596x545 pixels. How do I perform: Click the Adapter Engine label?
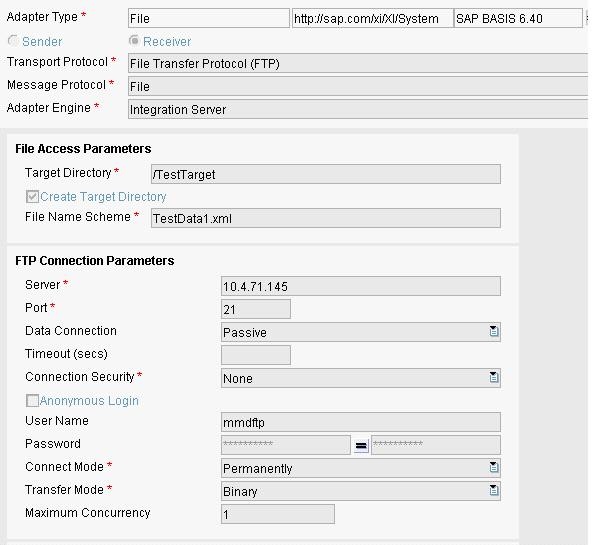[x=49, y=108]
